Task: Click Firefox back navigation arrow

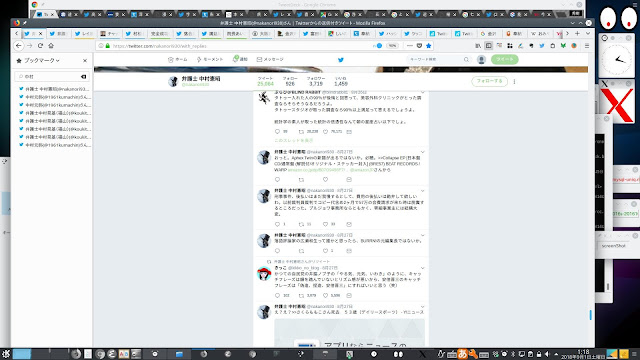Action: pos(18,46)
